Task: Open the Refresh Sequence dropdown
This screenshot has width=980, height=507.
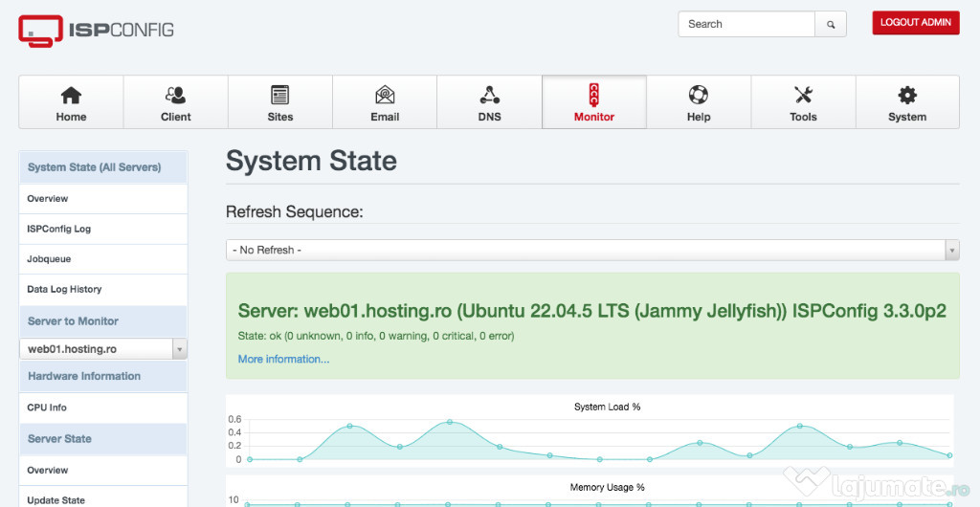Action: [592, 250]
